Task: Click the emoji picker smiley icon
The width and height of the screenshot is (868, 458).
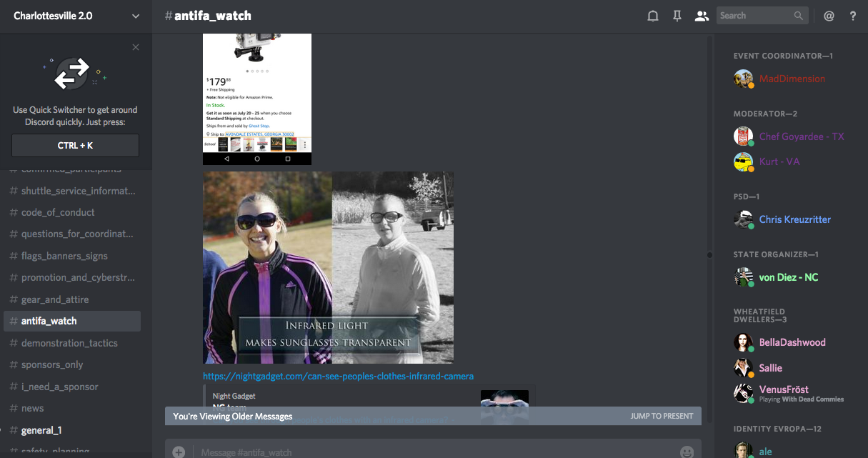Action: [687, 452]
